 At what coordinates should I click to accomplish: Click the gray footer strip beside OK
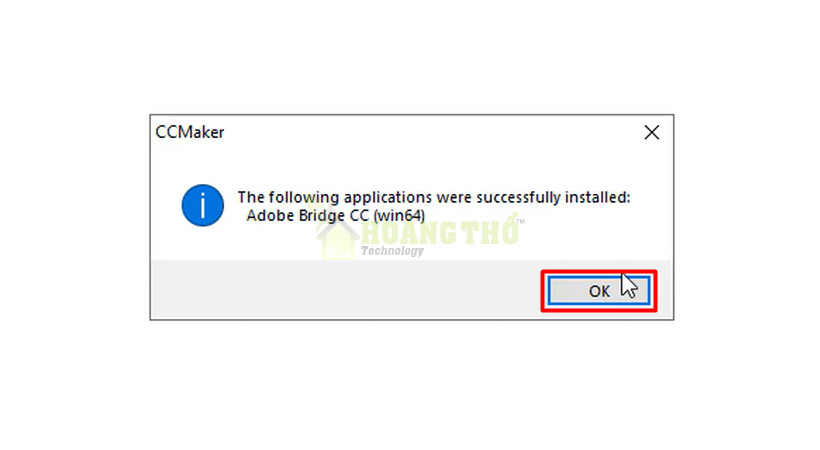[x=345, y=289]
